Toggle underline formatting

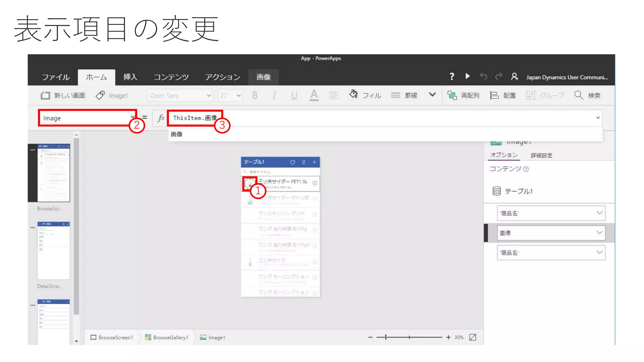point(294,96)
